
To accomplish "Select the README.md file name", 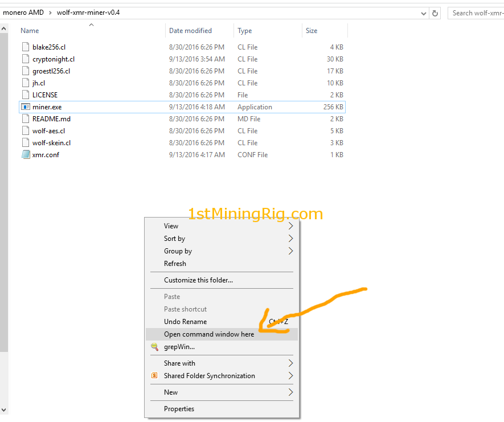I will pyautogui.click(x=51, y=119).
